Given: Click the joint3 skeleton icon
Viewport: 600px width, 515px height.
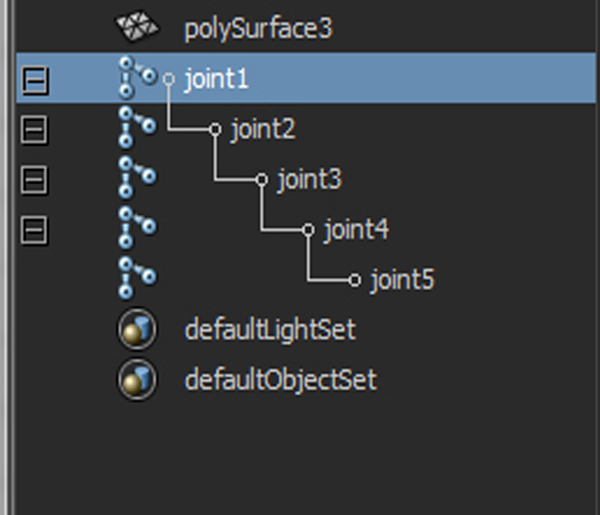Looking at the screenshot, I should pyautogui.click(x=137, y=178).
